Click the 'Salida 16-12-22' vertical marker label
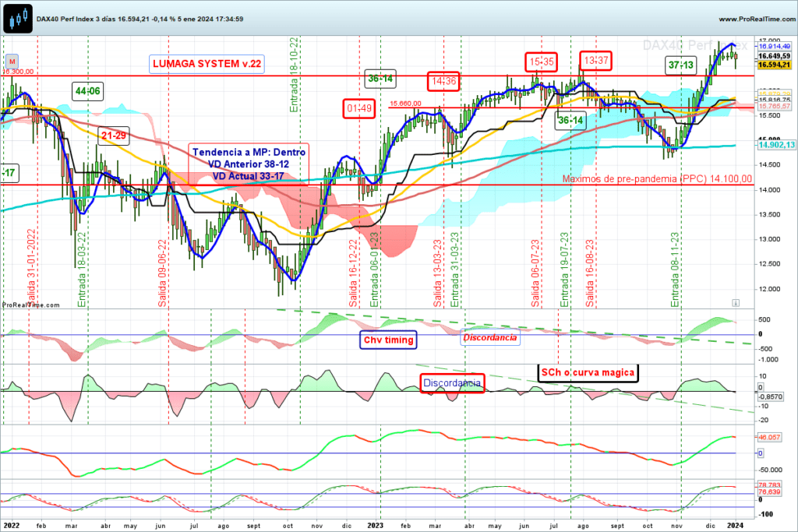The image size is (798, 532). tap(353, 273)
